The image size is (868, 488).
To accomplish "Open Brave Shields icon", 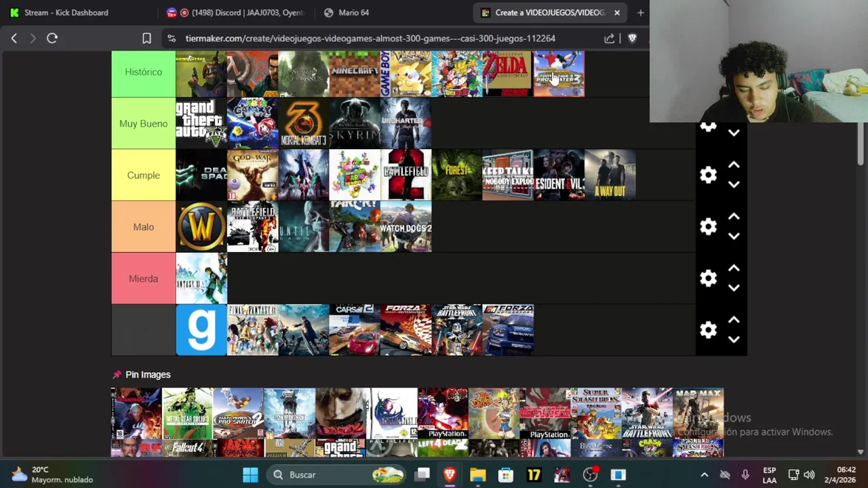I will click(x=632, y=39).
